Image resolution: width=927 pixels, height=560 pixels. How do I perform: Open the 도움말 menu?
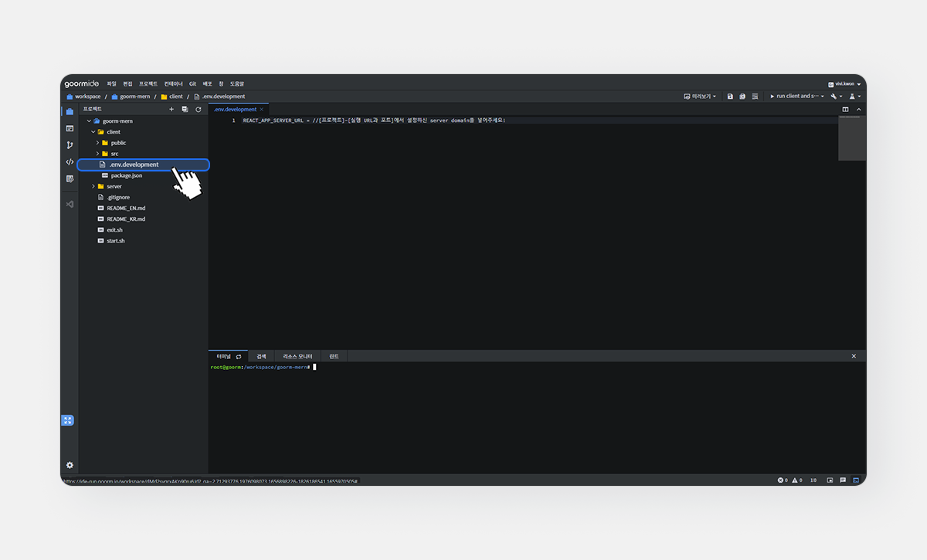(x=237, y=83)
